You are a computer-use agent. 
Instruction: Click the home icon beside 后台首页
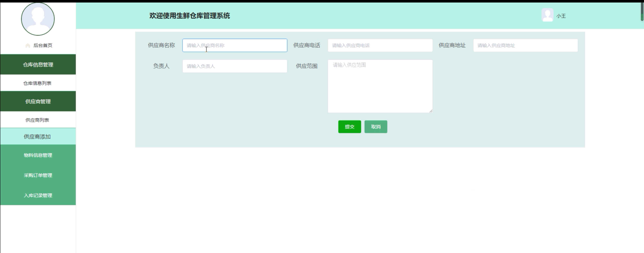[28, 45]
